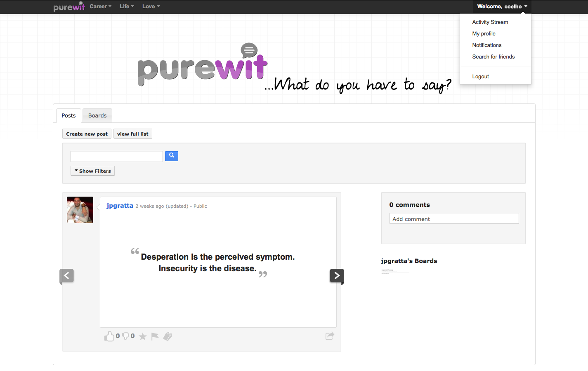Go to the next post with right arrow
This screenshot has height=371, width=588.
337,276
